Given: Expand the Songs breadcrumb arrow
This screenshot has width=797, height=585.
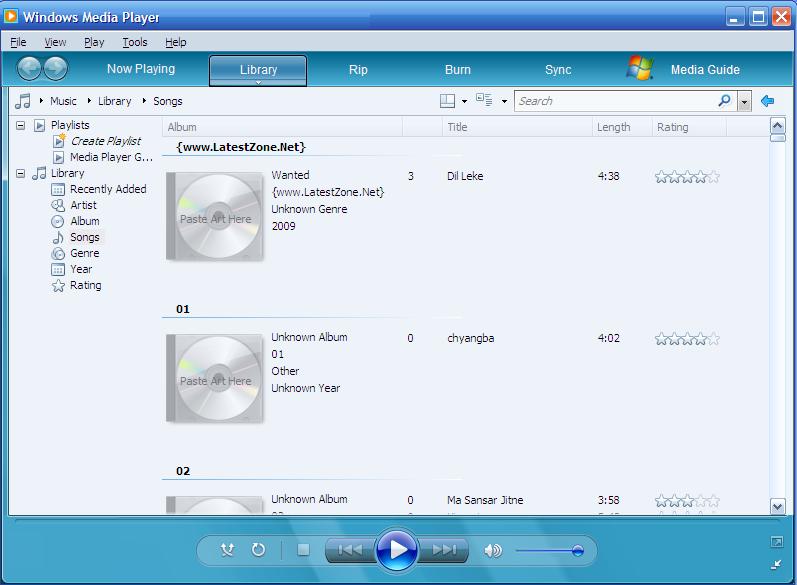Looking at the screenshot, I should click(144, 101).
